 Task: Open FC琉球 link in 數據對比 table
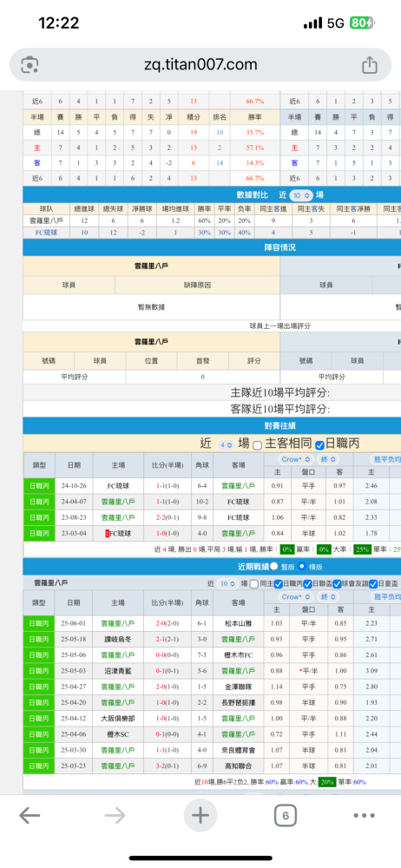[48, 233]
